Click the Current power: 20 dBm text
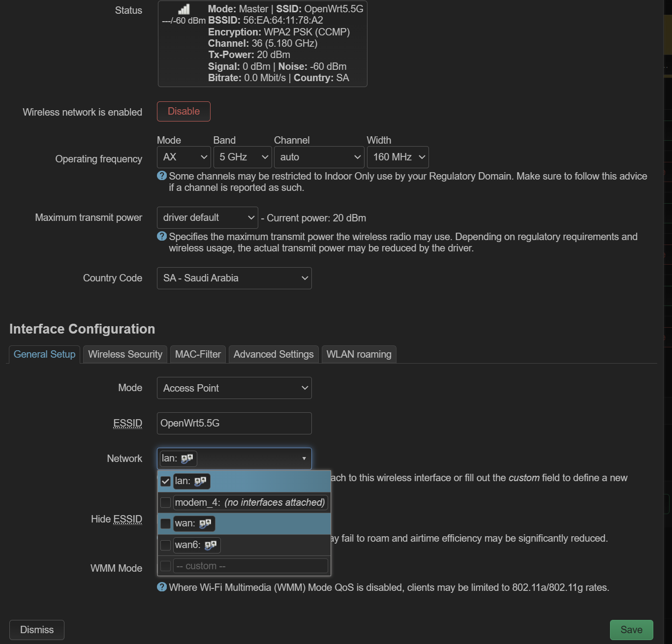Image resolution: width=672 pixels, height=644 pixels. (316, 218)
